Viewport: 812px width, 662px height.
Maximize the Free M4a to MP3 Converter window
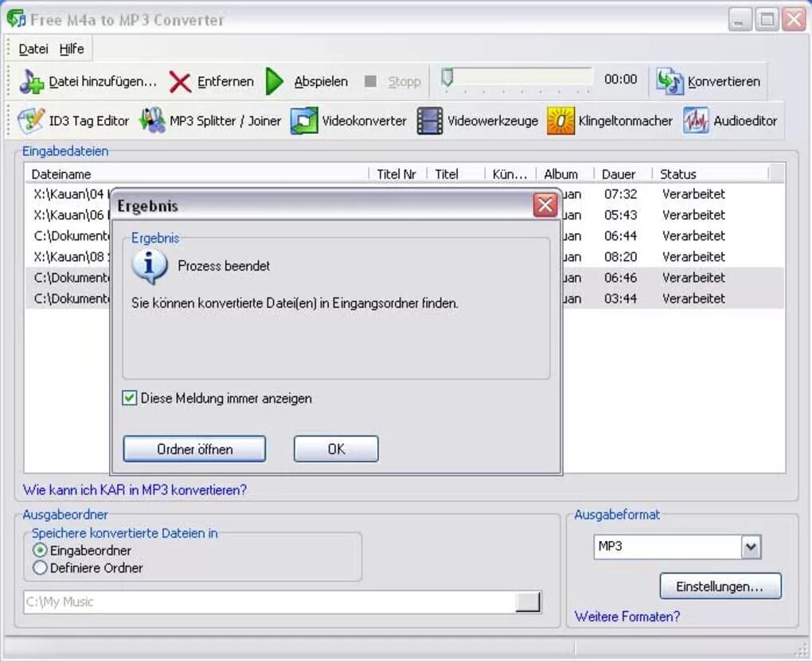click(x=767, y=20)
